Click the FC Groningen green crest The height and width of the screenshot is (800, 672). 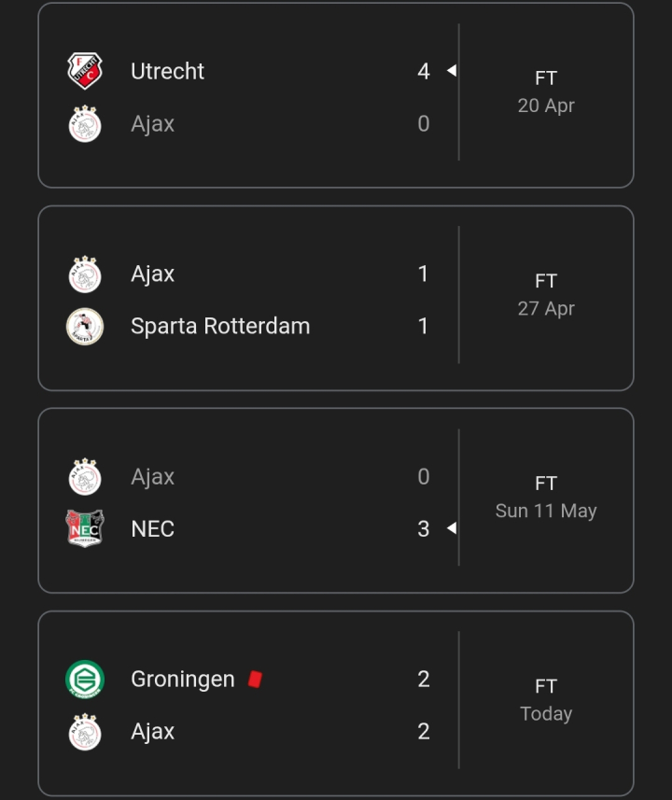pyautogui.click(x=85, y=679)
